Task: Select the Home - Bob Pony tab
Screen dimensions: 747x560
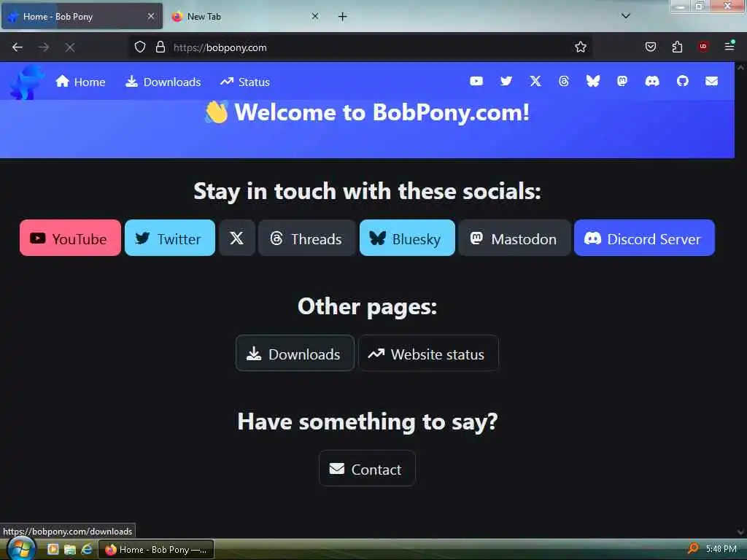Action: [82, 16]
